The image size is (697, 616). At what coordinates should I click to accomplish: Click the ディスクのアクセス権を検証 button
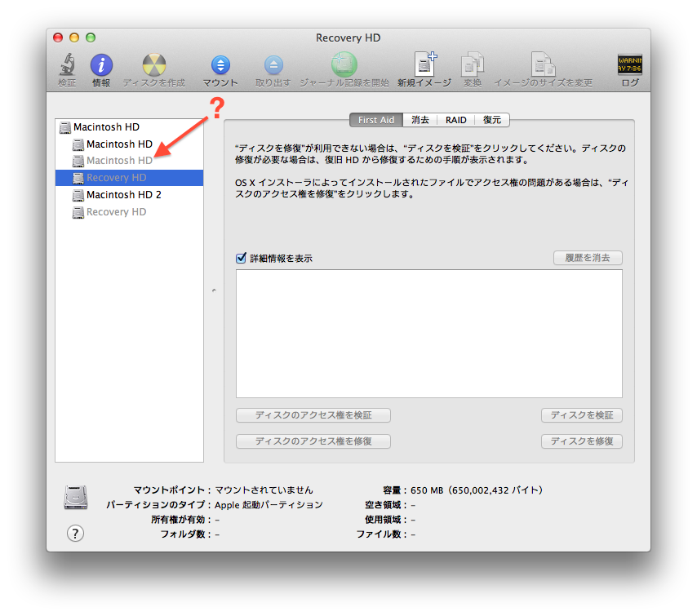pyautogui.click(x=313, y=415)
